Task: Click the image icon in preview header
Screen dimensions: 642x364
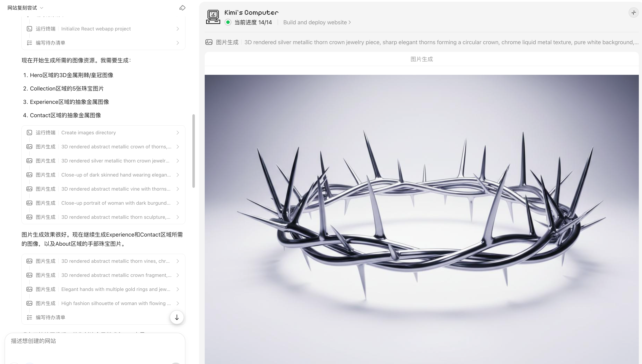Action: (209, 42)
